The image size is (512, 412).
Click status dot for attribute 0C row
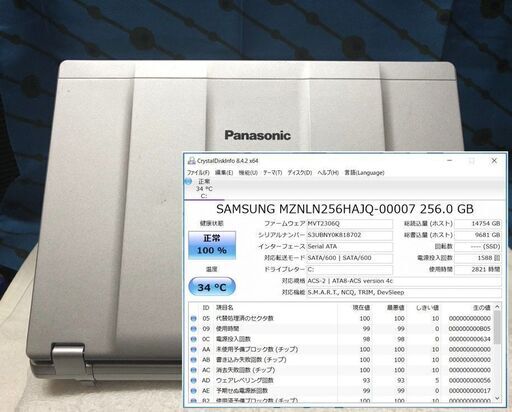point(193,339)
